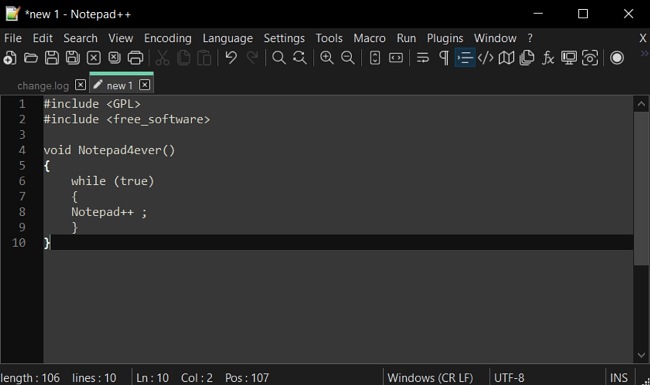
Task: Switch to the change.log tab
Action: [x=43, y=86]
